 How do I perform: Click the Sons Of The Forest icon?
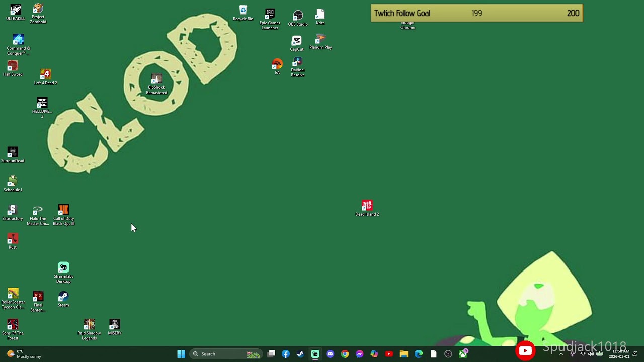click(13, 330)
